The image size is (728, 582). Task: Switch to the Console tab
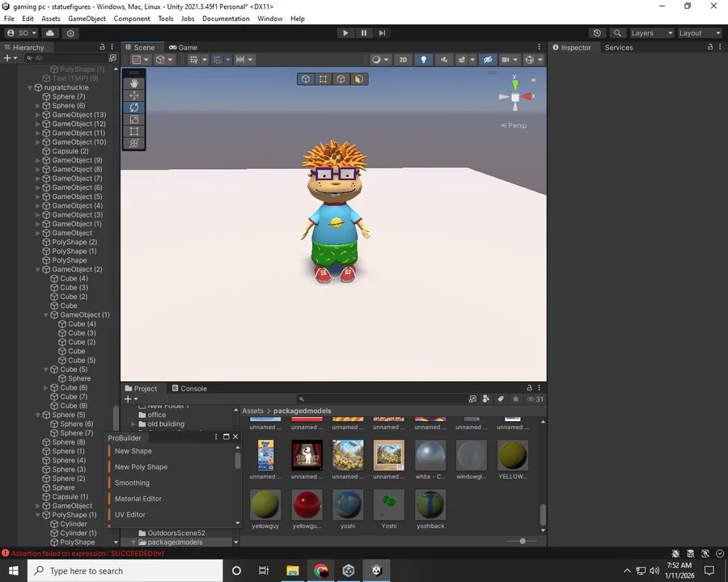point(189,389)
